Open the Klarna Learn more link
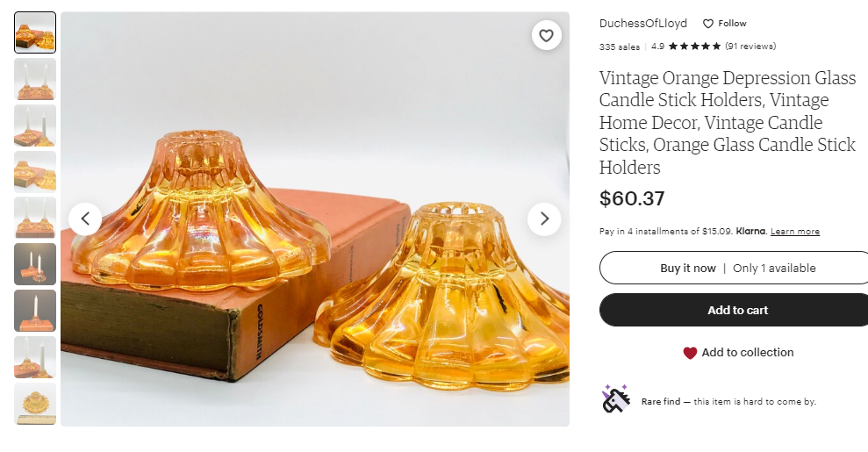This screenshot has height=452, width=868. pyautogui.click(x=794, y=232)
